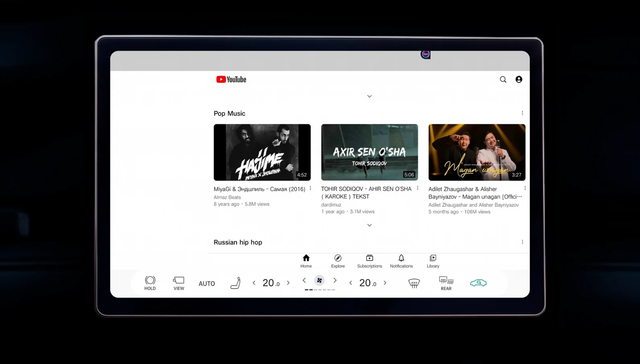Viewport: 640px width, 364px height.
Task: Open the Adilet Zhaugashar Magan unagan title
Action: point(475,193)
